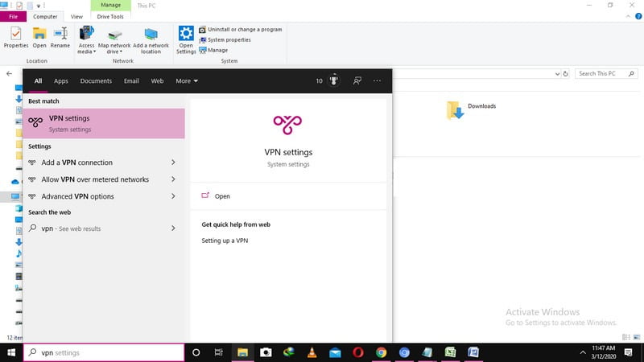Image resolution: width=644 pixels, height=362 pixels.
Task: Click the taskbar clock and date
Action: pos(603,352)
